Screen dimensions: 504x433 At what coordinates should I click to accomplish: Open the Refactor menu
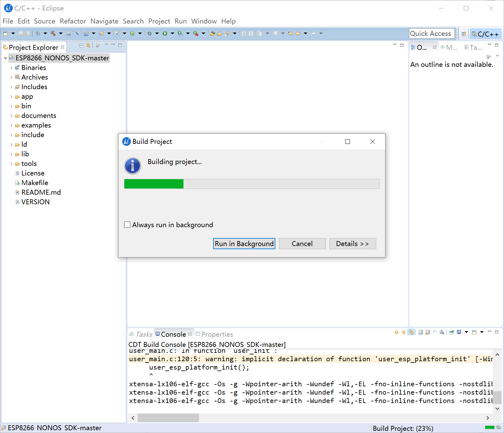pos(73,21)
